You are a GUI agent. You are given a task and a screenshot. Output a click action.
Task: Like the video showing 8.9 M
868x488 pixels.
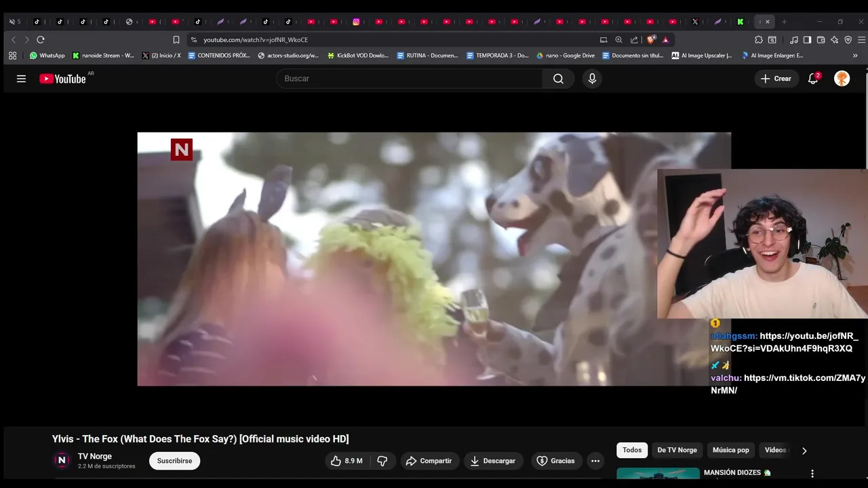coord(346,461)
